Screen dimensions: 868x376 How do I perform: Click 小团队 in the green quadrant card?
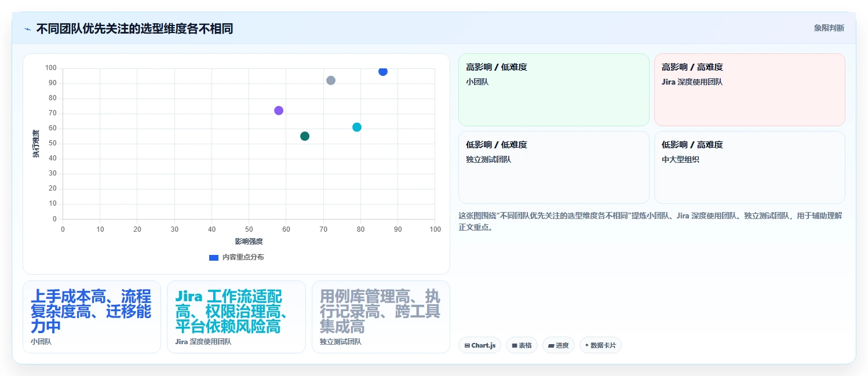(477, 82)
